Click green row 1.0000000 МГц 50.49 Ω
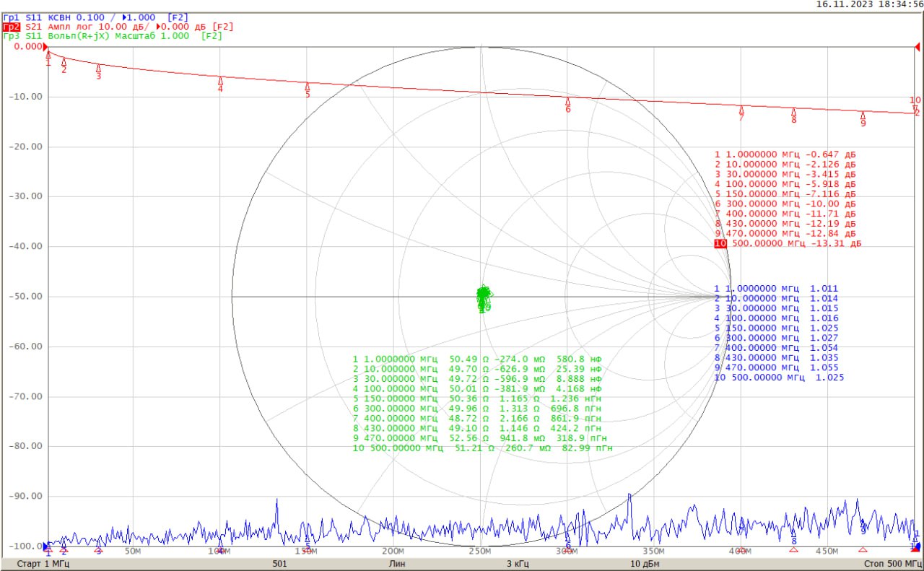This screenshot has width=924, height=571. 477,359
